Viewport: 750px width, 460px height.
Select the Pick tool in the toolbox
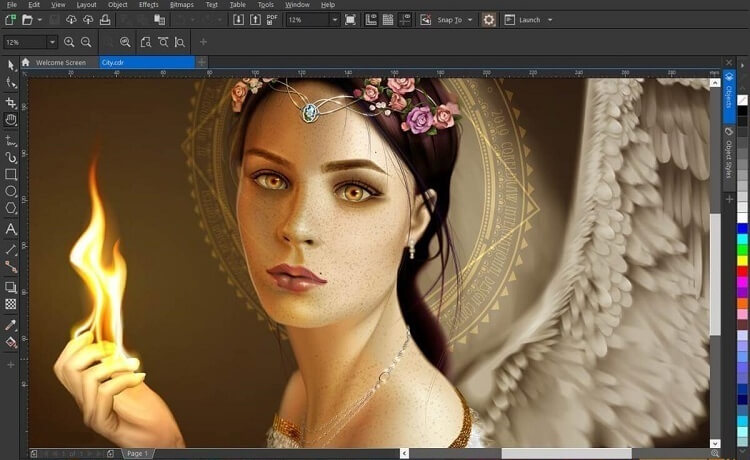coord(11,65)
